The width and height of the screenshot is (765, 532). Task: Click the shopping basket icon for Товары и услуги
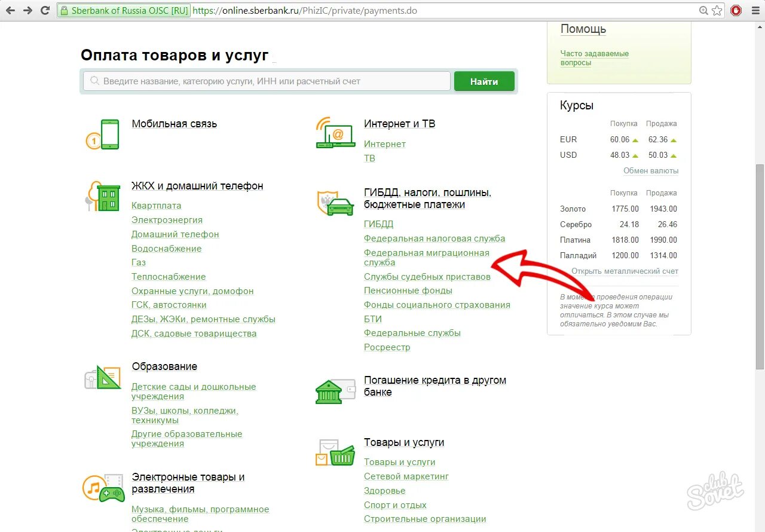click(342, 457)
